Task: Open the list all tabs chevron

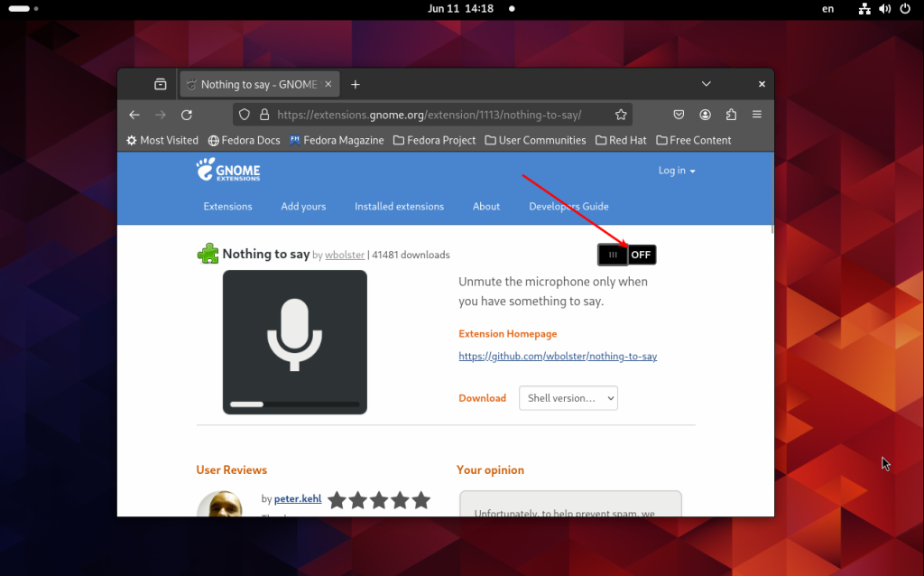Action: 706,84
